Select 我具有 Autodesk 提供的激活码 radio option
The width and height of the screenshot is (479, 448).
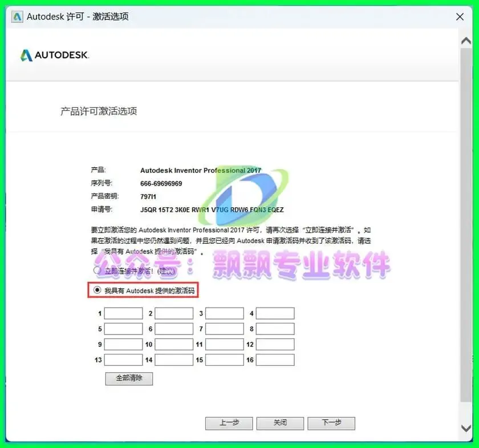[x=97, y=290]
